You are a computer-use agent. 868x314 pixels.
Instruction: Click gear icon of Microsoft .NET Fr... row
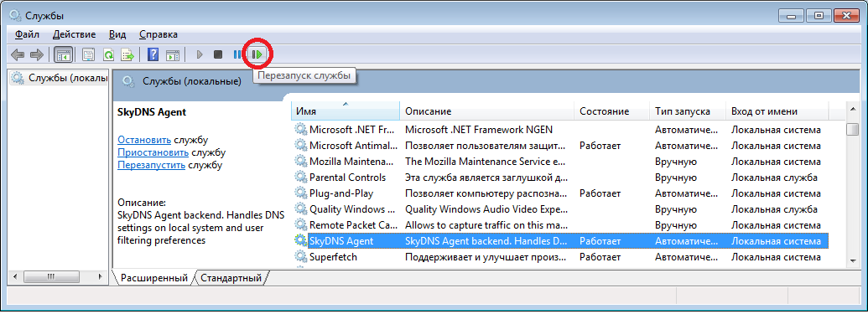pos(300,129)
